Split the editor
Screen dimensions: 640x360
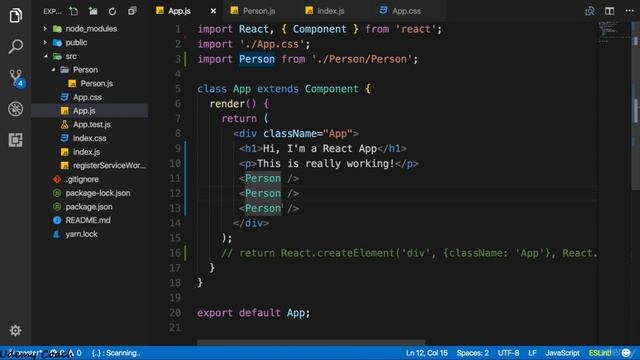coord(609,11)
